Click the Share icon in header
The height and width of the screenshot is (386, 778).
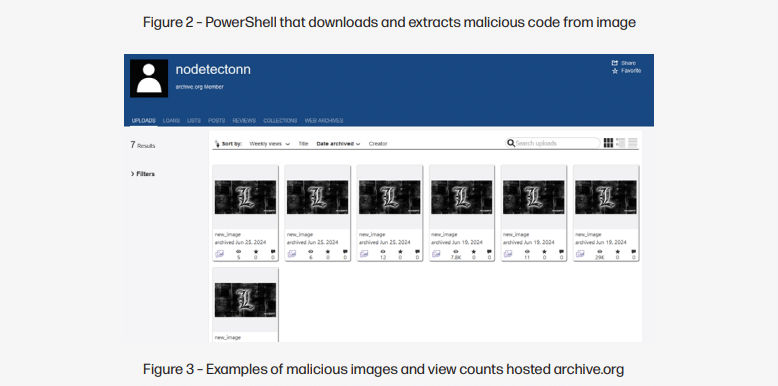click(615, 63)
